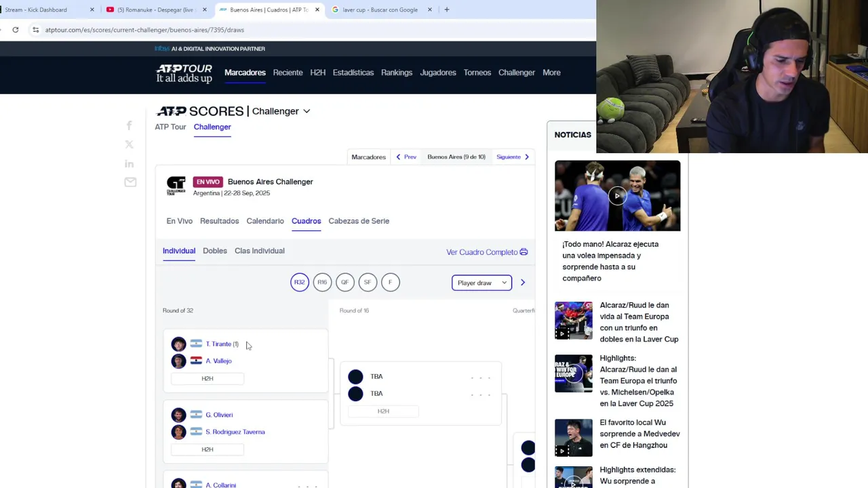Click the Challenger Tour tournament logo
Screen dimensions: 868x488
point(176,186)
